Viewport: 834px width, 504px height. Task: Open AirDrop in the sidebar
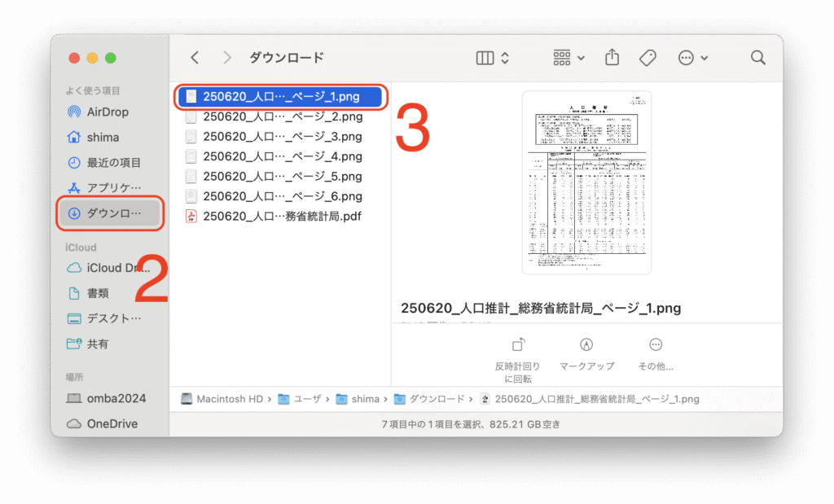tap(108, 112)
